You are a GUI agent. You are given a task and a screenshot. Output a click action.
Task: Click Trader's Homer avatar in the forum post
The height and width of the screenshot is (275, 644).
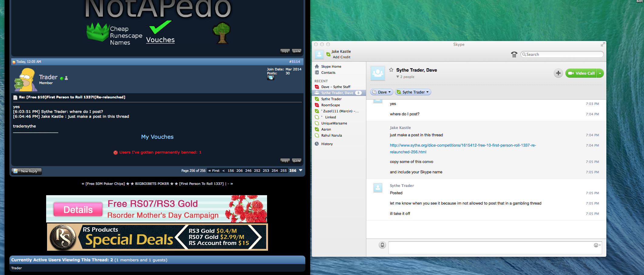(x=26, y=80)
